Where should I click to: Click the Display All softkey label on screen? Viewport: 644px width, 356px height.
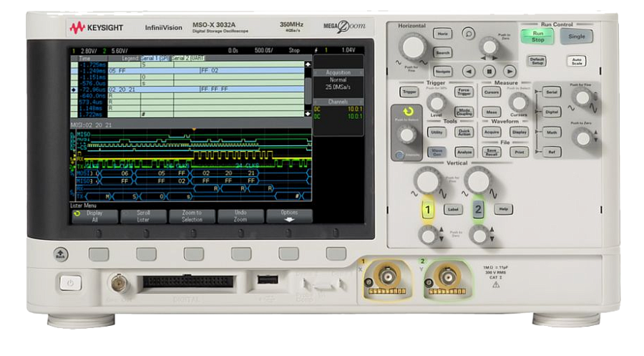tap(94, 216)
